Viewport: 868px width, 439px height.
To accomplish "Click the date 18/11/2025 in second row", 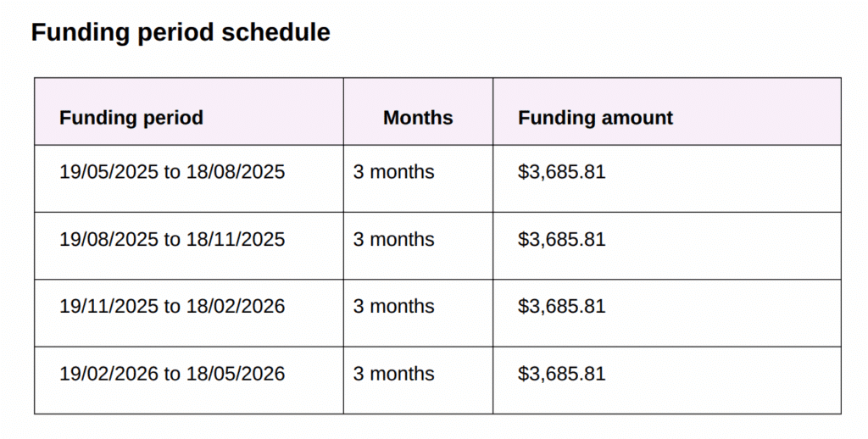I will pos(236,239).
